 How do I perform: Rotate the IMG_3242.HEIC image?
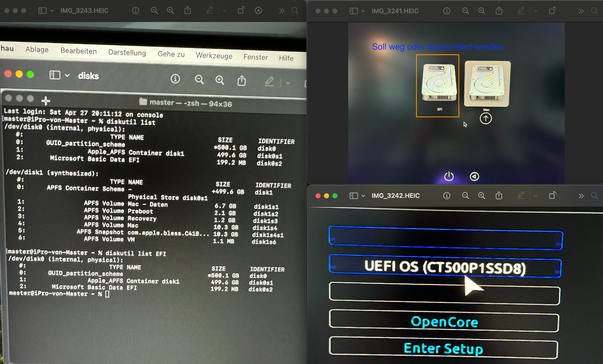pos(552,195)
